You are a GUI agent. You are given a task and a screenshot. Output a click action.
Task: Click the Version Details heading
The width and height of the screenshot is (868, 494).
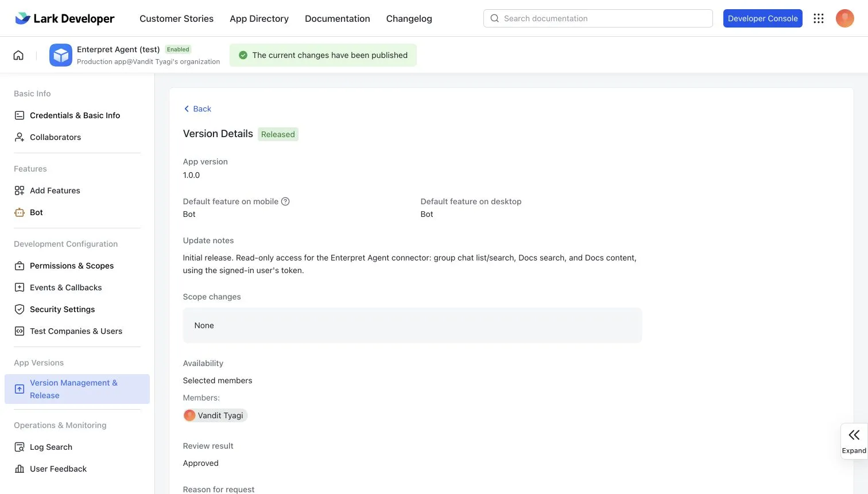coord(218,134)
